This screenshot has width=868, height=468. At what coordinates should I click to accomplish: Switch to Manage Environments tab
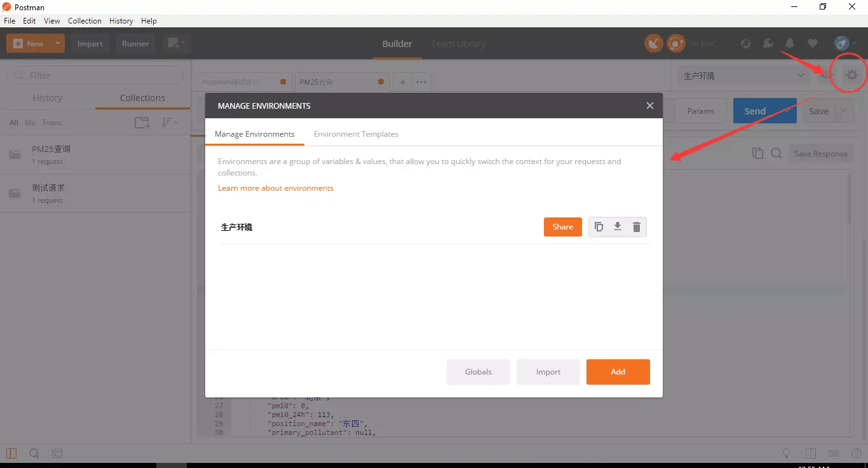pyautogui.click(x=255, y=134)
